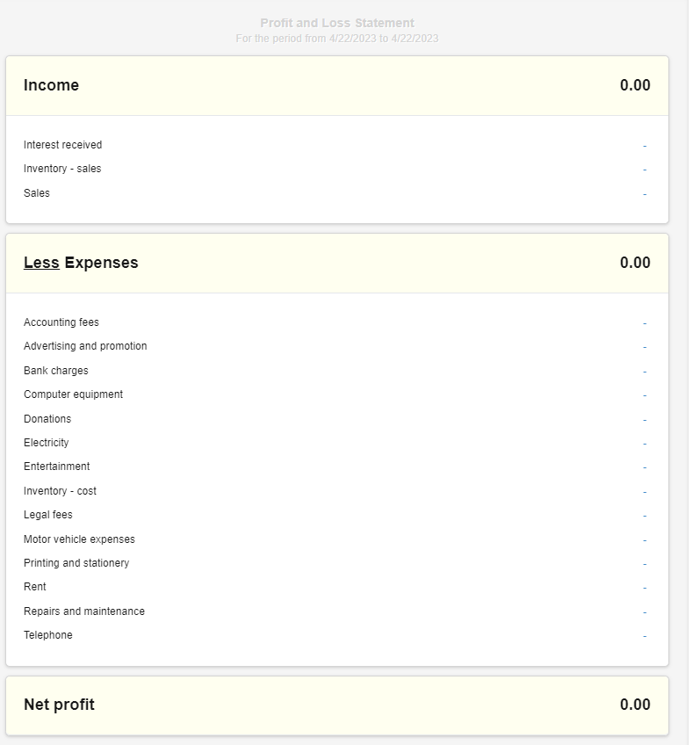Open the Sales row dash link
Image resolution: width=700 pixels, height=745 pixels.
pos(645,194)
